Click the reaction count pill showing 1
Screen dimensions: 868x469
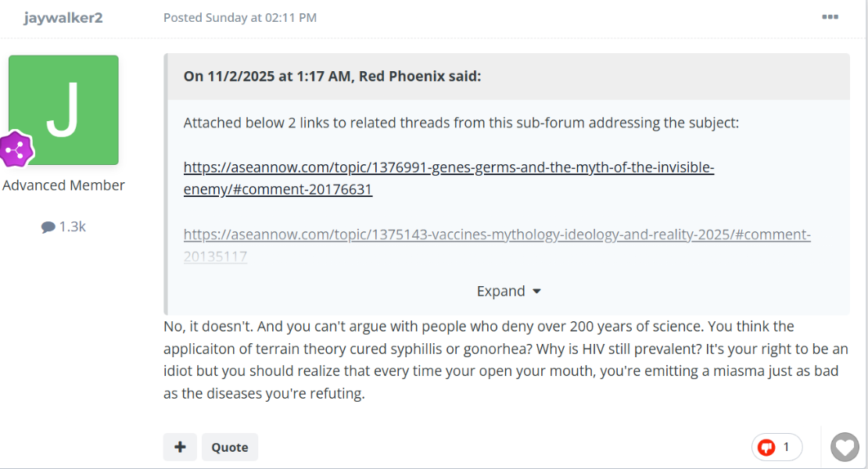(x=777, y=446)
